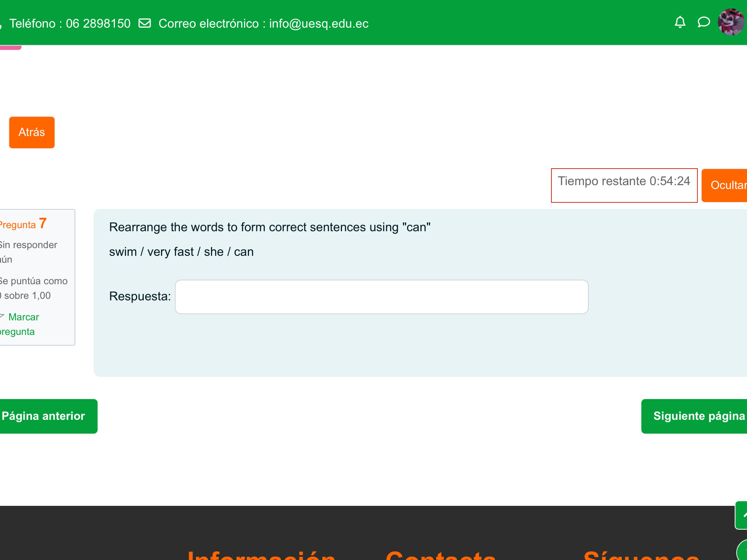Image resolution: width=747 pixels, height=560 pixels.
Task: Click the Pregunta 7 question number
Action: (x=24, y=224)
